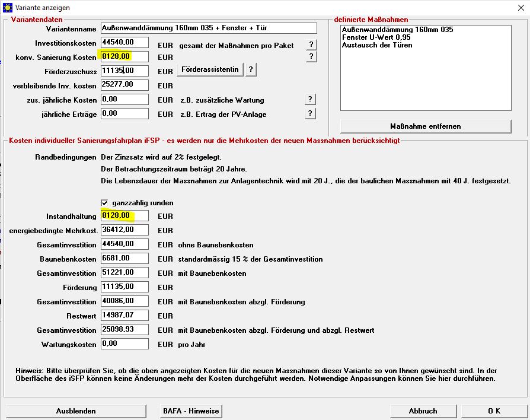The height and width of the screenshot is (420, 530).
Task: Click the Baunebenkosten value field
Action: tap(124, 258)
